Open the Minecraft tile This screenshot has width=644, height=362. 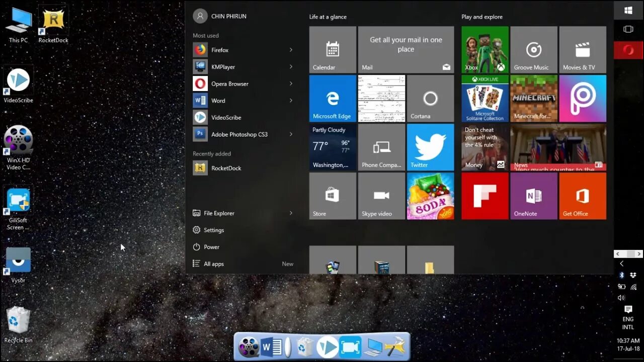click(x=534, y=99)
